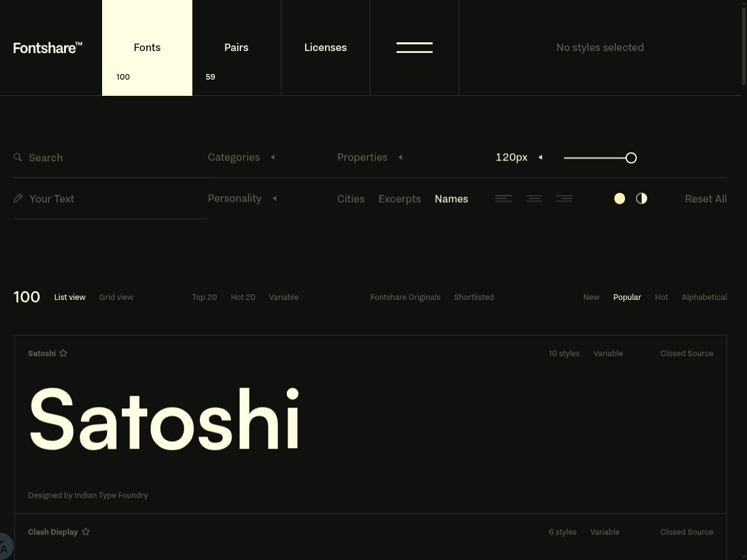Screen dimensions: 747x560
Task: Click the pencil icon beside Your Text
Action: pyautogui.click(x=17, y=198)
